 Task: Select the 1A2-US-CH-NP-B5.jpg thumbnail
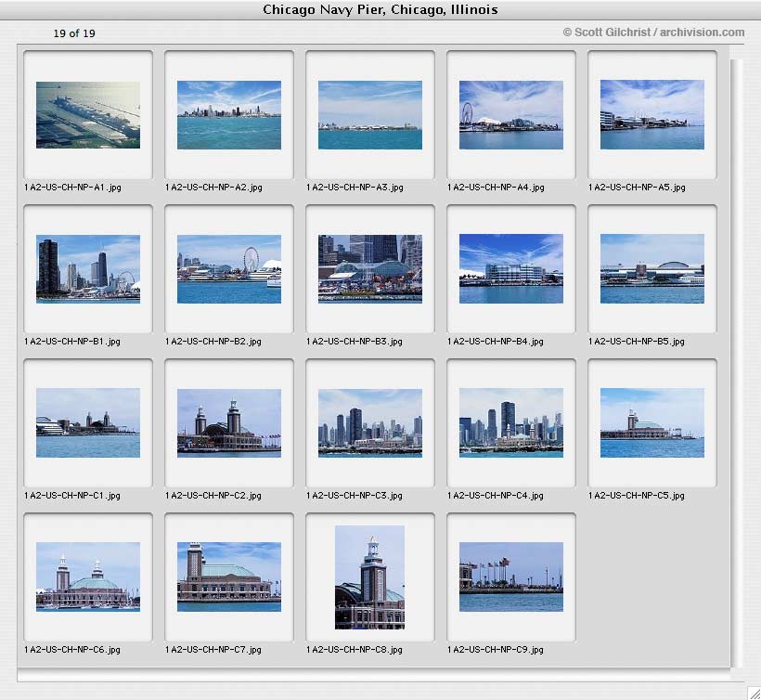tap(652, 269)
